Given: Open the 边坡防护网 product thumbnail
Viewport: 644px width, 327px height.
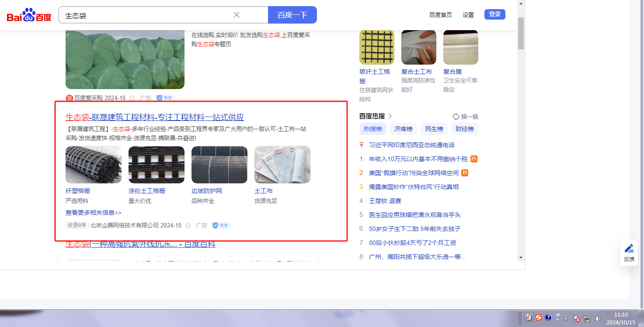Looking at the screenshot, I should (x=219, y=165).
